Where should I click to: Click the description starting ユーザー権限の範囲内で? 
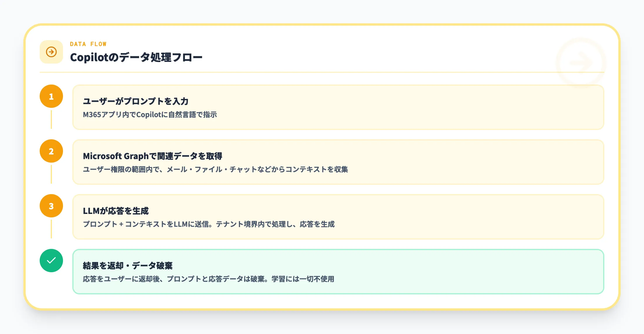point(215,170)
